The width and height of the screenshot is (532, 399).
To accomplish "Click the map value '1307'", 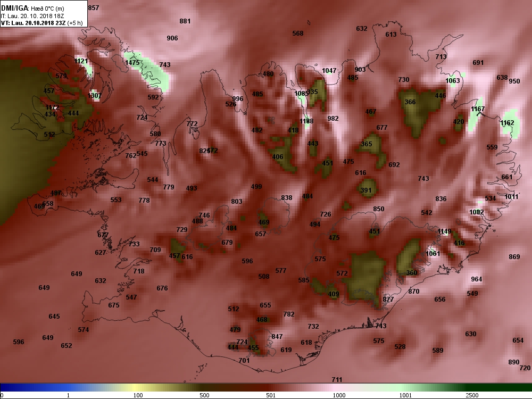I will pos(94,95).
